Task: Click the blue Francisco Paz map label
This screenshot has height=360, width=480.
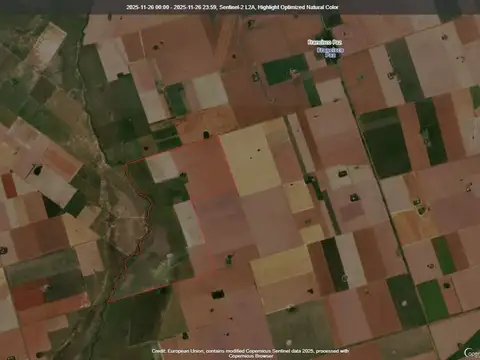Action: click(330, 53)
